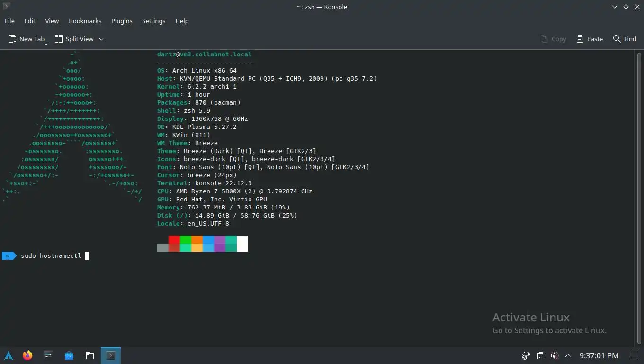Click the 'Locale: en_US.UTF-8' line

(x=193, y=224)
